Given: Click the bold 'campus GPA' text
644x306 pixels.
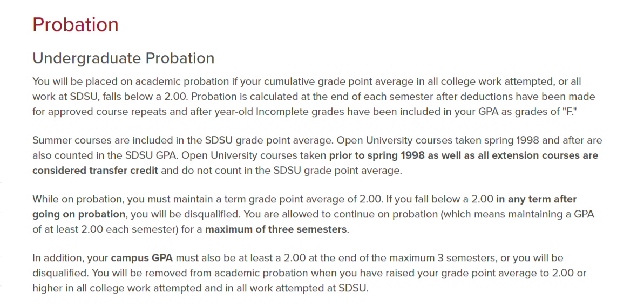Looking at the screenshot, I should click(143, 259).
